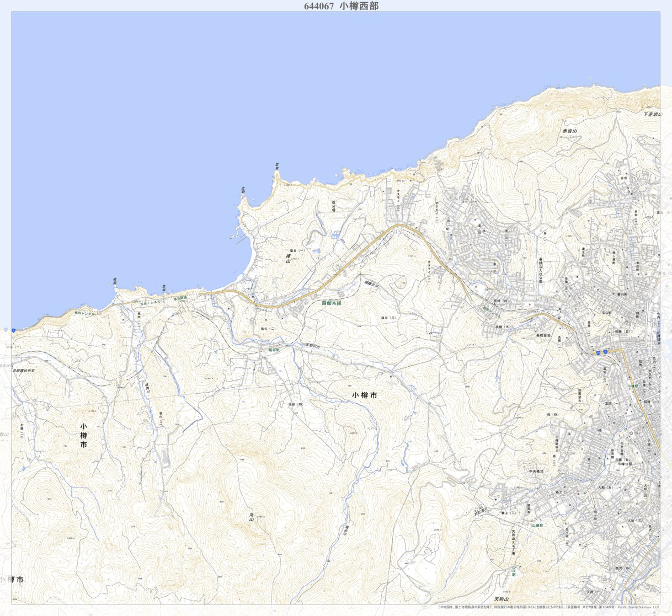672x616 pixels.
Task: Click the 赤岩山 mountain label
Action: pos(569,131)
